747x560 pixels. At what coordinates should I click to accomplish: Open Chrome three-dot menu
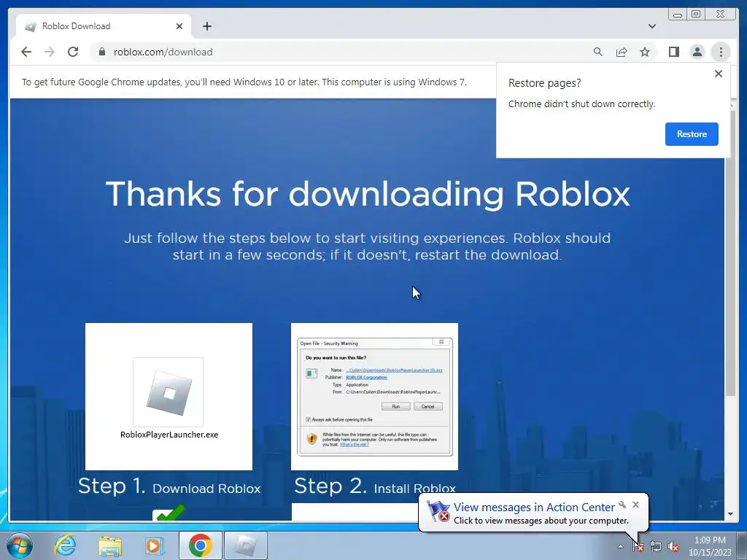pyautogui.click(x=721, y=52)
